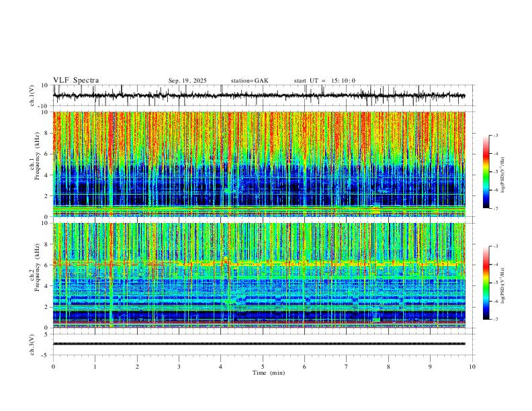
Task: Click ch.1 frequency tick label "8"
Action: pyautogui.click(x=46, y=133)
